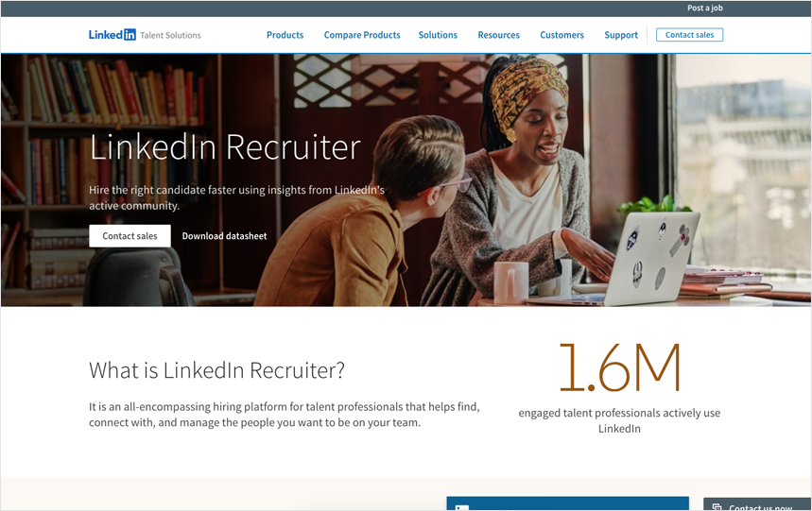The image size is (812, 511).
Task: Open the Customers nav item
Action: [561, 35]
